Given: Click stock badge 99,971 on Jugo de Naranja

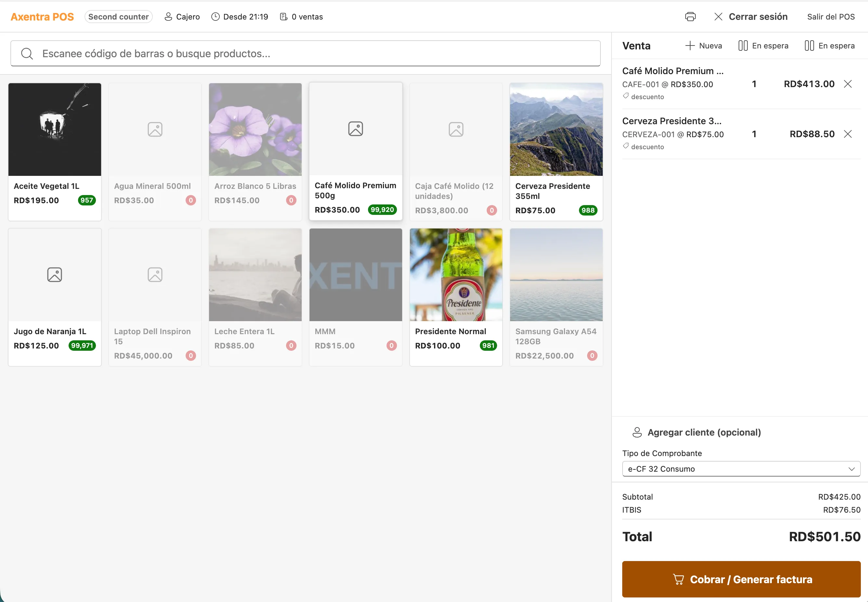Looking at the screenshot, I should [x=82, y=346].
